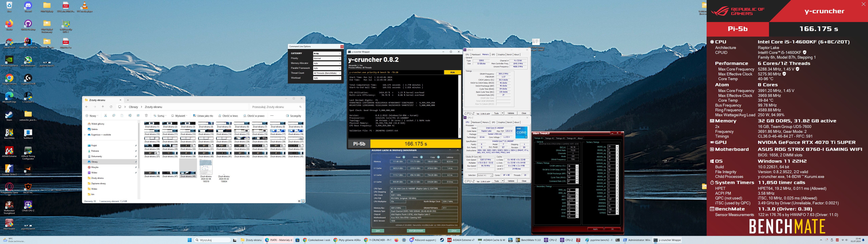Open Tools dropdown arrow in CPU-Z Memory window
Viewport: 868px width, 244px height.
pos(502,113)
